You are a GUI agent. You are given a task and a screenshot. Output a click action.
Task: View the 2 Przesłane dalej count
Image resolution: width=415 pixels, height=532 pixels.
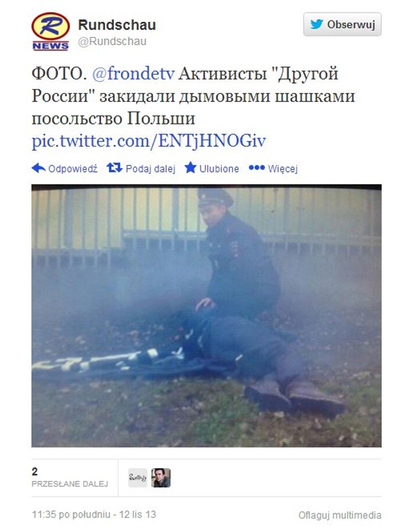click(70, 478)
